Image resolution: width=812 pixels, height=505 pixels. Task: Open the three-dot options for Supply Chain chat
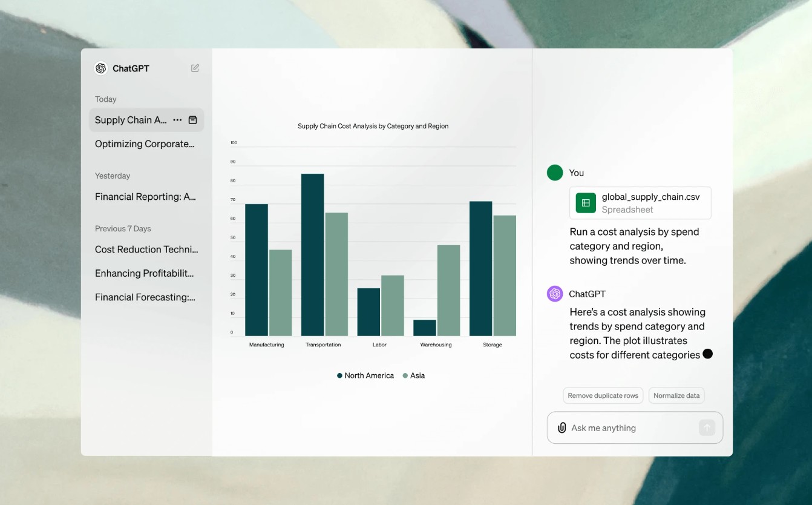pos(177,120)
